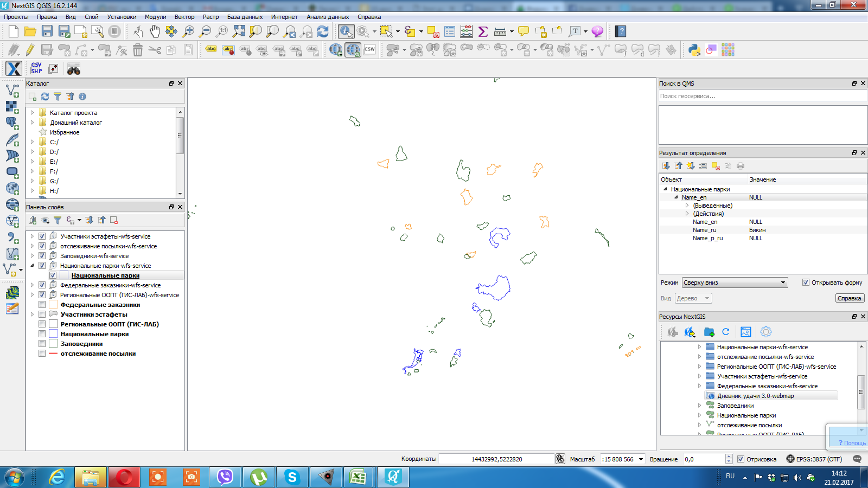The height and width of the screenshot is (488, 868).
Task: Click the Федеральные заказники layer color swatch
Action: click(53, 305)
